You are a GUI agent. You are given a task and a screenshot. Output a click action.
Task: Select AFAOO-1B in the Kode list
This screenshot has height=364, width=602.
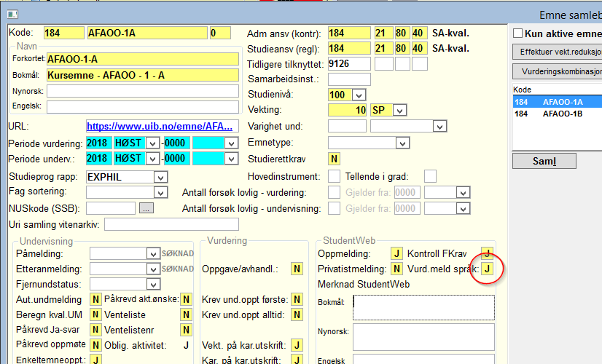click(562, 114)
